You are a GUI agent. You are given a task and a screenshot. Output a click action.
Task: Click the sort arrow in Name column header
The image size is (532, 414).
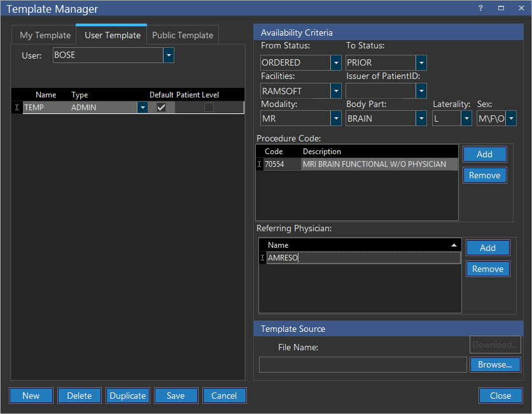click(x=454, y=245)
